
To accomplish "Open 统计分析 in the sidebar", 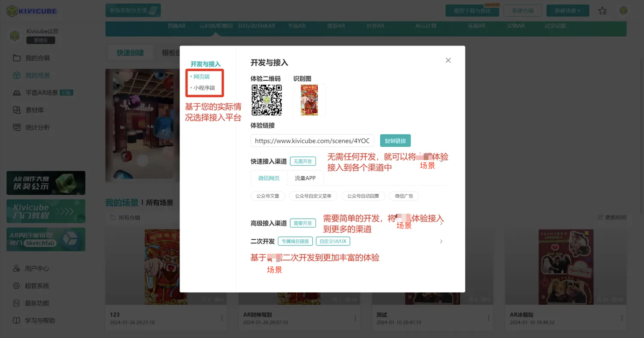I will tap(17, 127).
